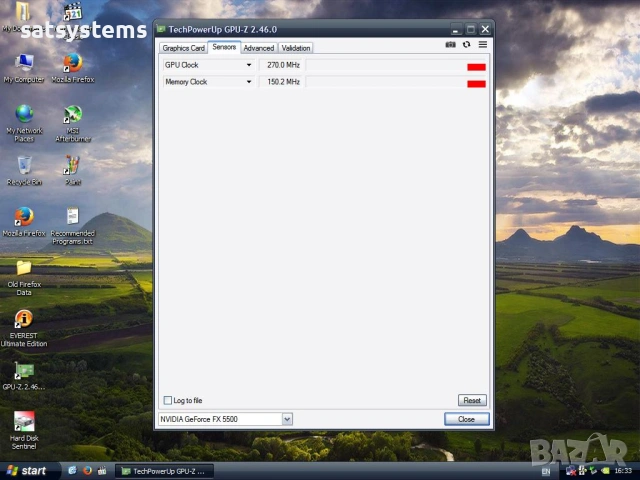Click the EN language indicator in tray
Screen dimensions: 640x480
click(546, 471)
